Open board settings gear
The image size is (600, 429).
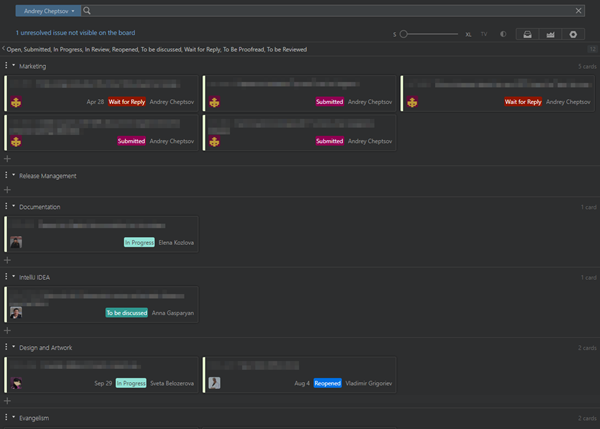click(x=573, y=34)
